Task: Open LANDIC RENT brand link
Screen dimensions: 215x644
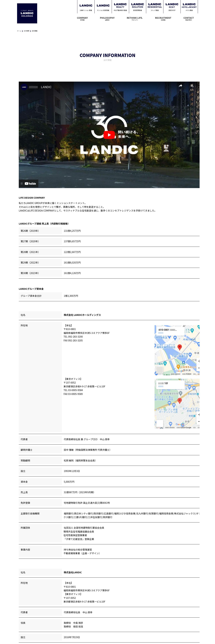Action: [172, 7]
